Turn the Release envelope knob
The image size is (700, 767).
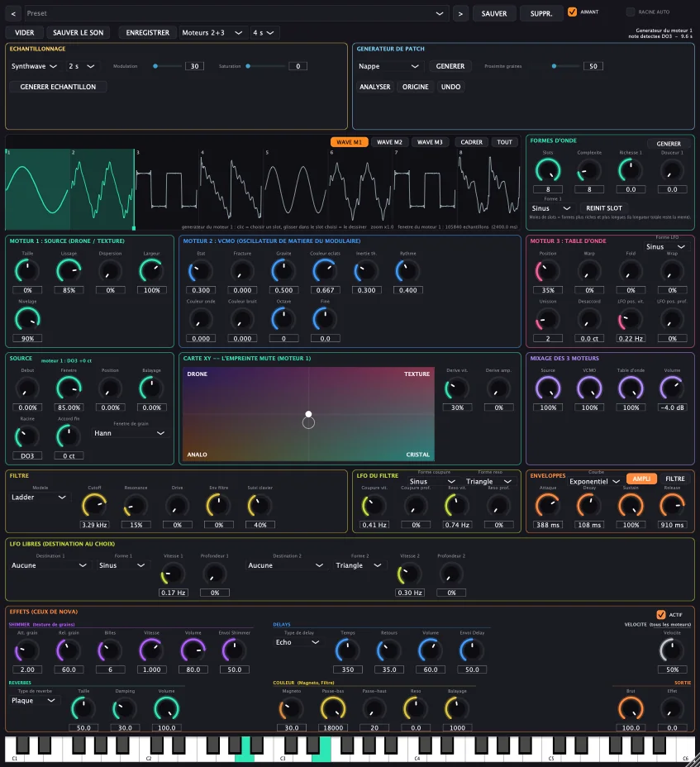tap(672, 506)
